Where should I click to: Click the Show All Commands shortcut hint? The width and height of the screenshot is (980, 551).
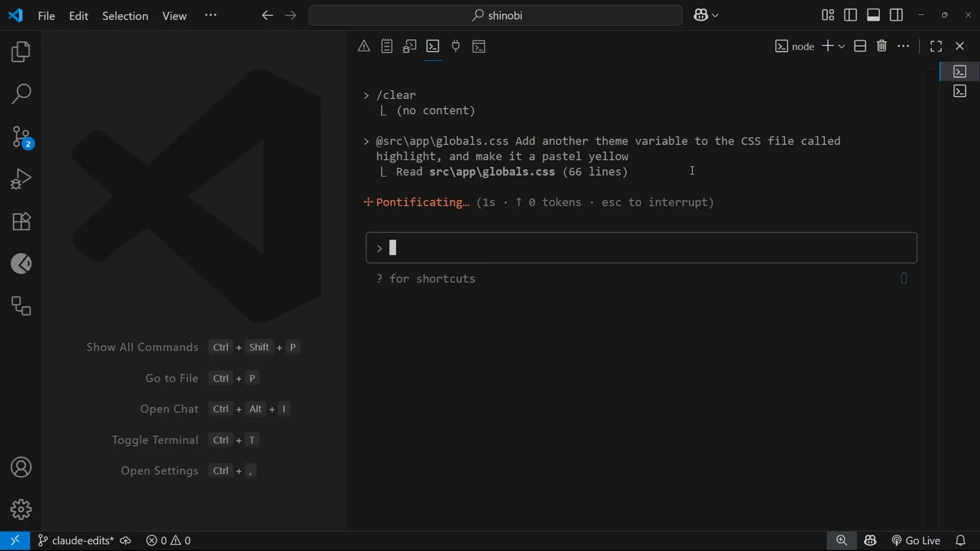point(193,348)
